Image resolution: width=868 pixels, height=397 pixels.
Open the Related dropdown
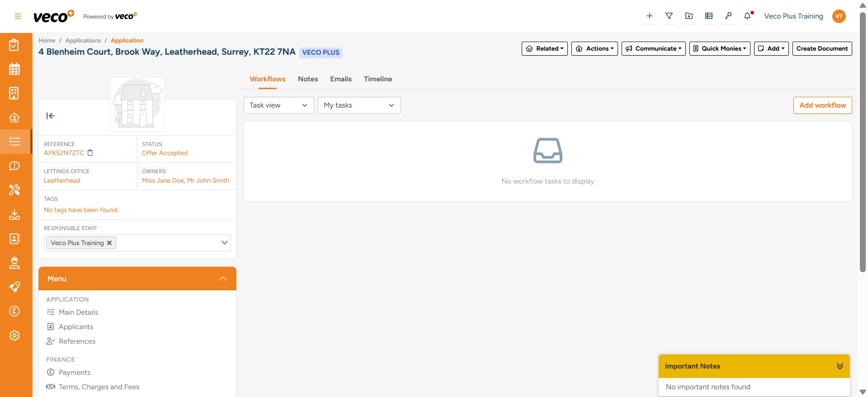point(544,48)
